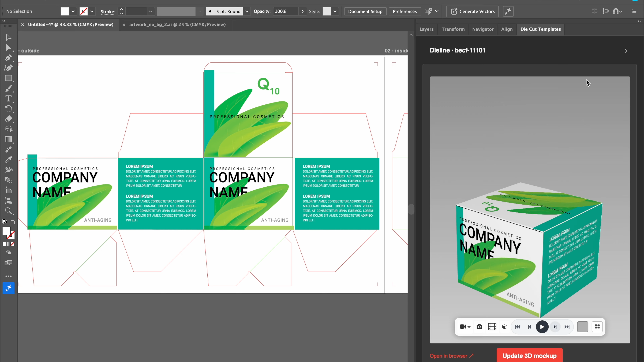Image resolution: width=644 pixels, height=362 pixels.
Task: Select the Pen tool
Action: click(x=8, y=58)
